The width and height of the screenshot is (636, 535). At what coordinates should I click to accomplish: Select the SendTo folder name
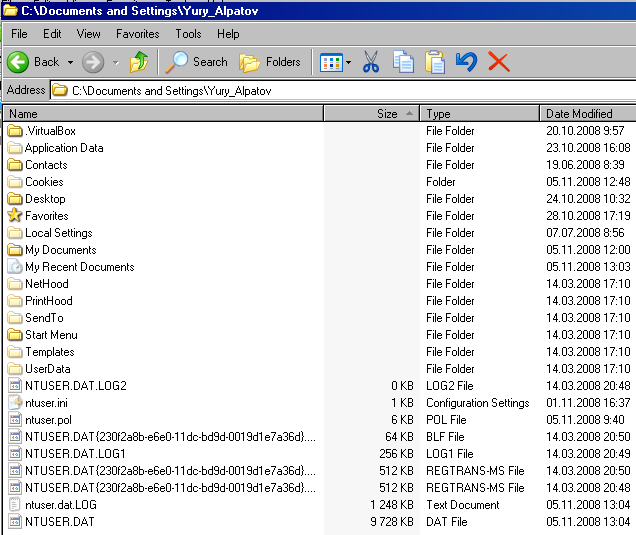tap(44, 318)
